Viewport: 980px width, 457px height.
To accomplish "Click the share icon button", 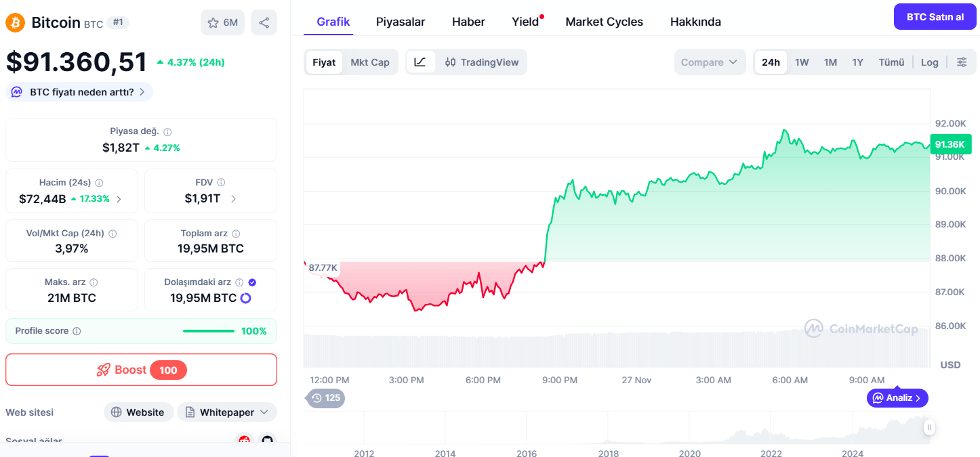I will point(264,22).
